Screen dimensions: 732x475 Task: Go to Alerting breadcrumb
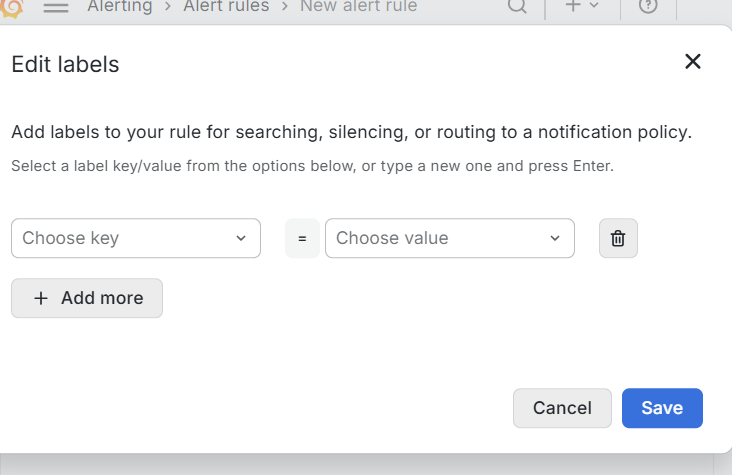[x=120, y=7]
